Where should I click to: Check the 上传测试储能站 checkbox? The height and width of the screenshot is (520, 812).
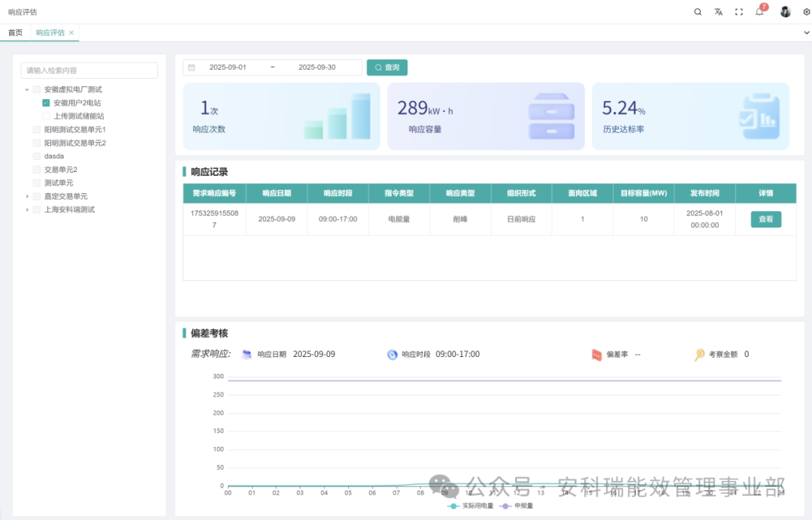pyautogui.click(x=46, y=116)
